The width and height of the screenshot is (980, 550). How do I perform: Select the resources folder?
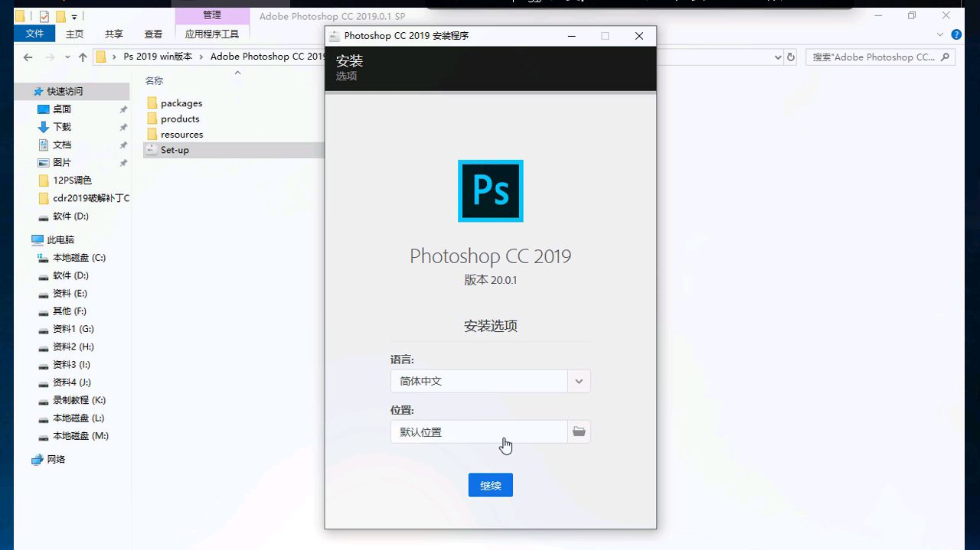[182, 135]
